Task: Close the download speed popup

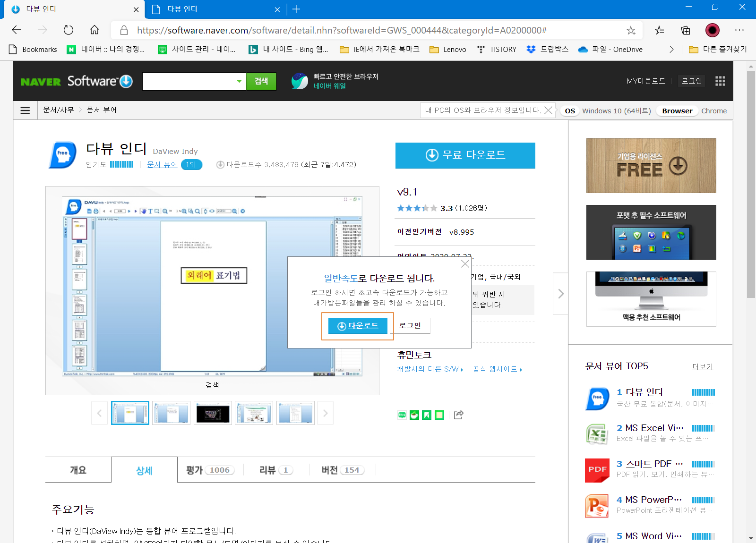Action: [x=465, y=263]
